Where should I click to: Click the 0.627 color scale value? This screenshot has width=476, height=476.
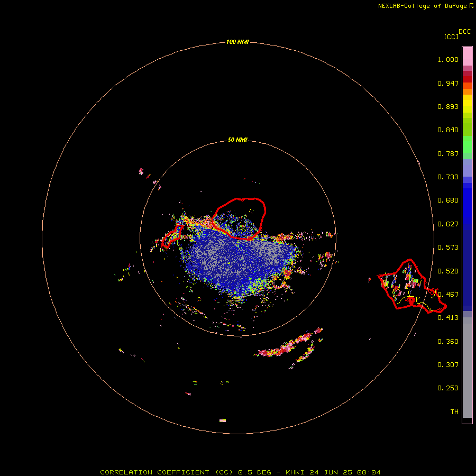[448, 224]
